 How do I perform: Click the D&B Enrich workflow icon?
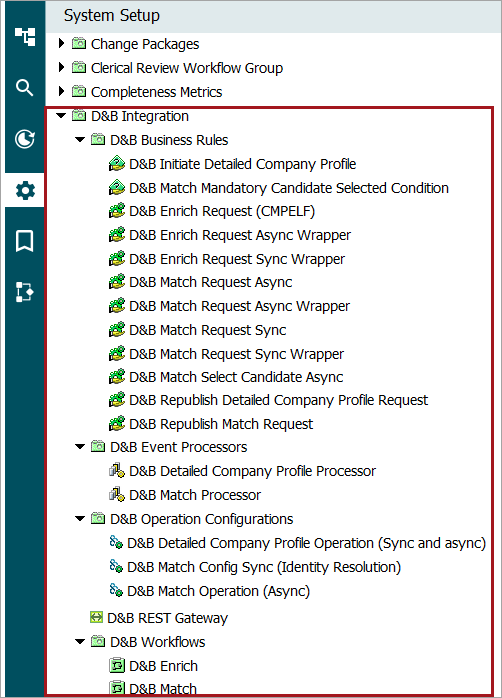point(117,666)
